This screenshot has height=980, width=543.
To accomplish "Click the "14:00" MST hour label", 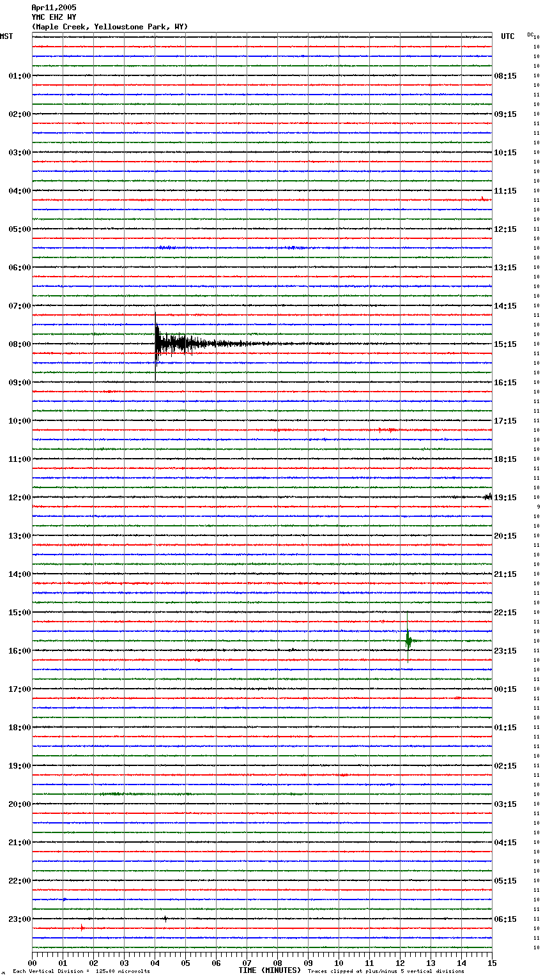I will pyautogui.click(x=20, y=574).
